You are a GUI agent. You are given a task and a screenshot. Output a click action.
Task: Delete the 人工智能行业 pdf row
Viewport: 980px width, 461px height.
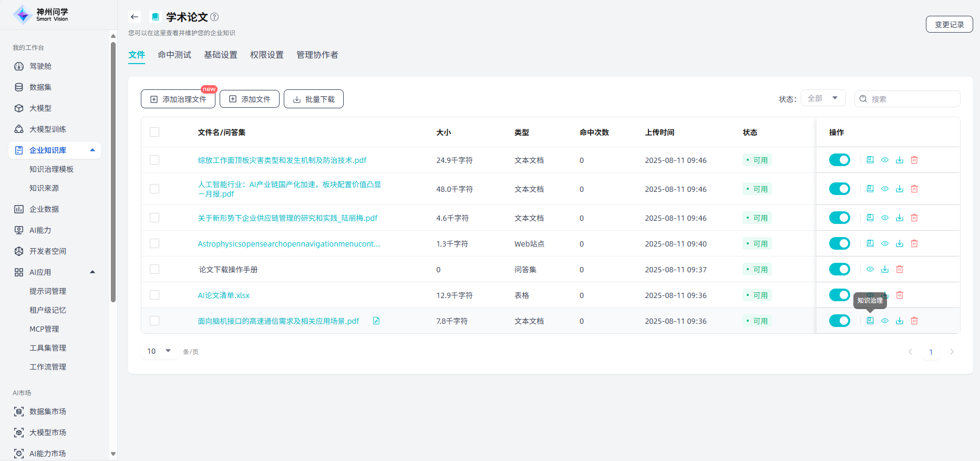point(914,189)
